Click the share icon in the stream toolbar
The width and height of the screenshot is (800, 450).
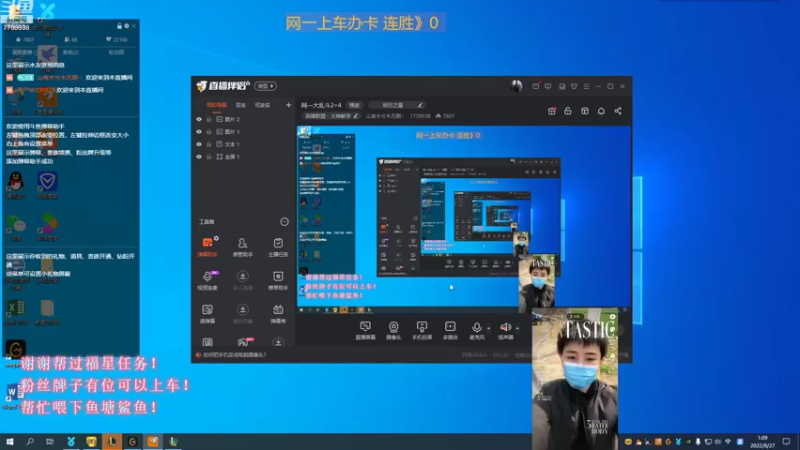(618, 111)
